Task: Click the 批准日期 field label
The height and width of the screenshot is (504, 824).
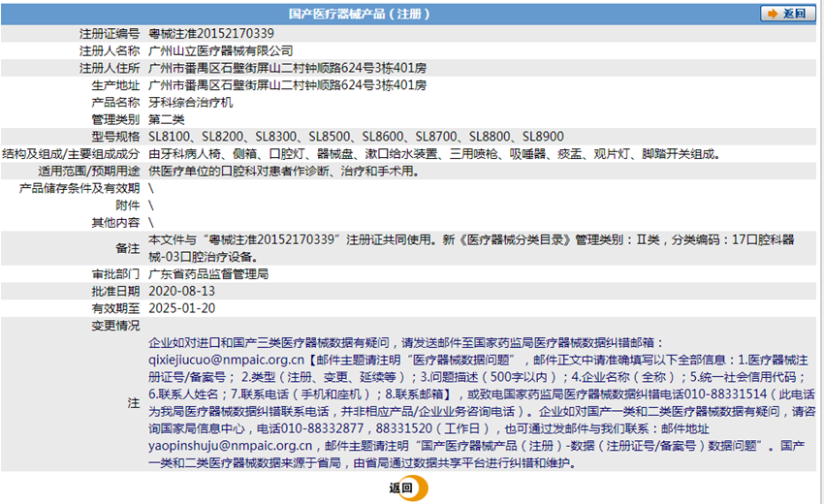Action: (x=115, y=291)
